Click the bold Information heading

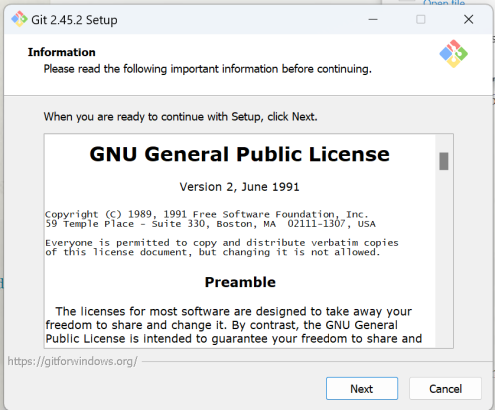point(62,52)
